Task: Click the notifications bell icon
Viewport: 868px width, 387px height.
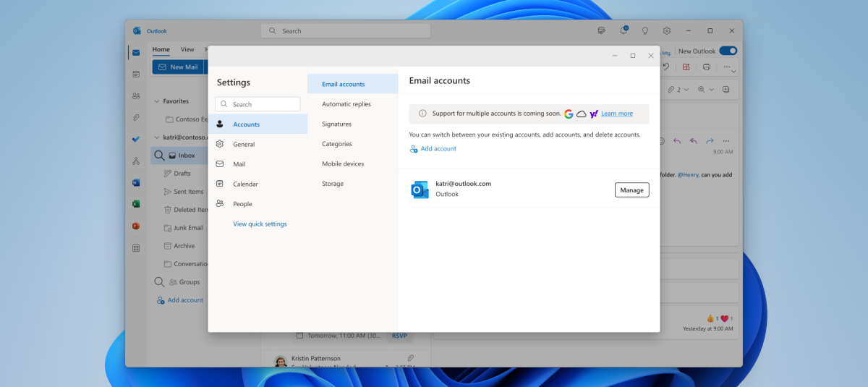Action: pyautogui.click(x=624, y=30)
